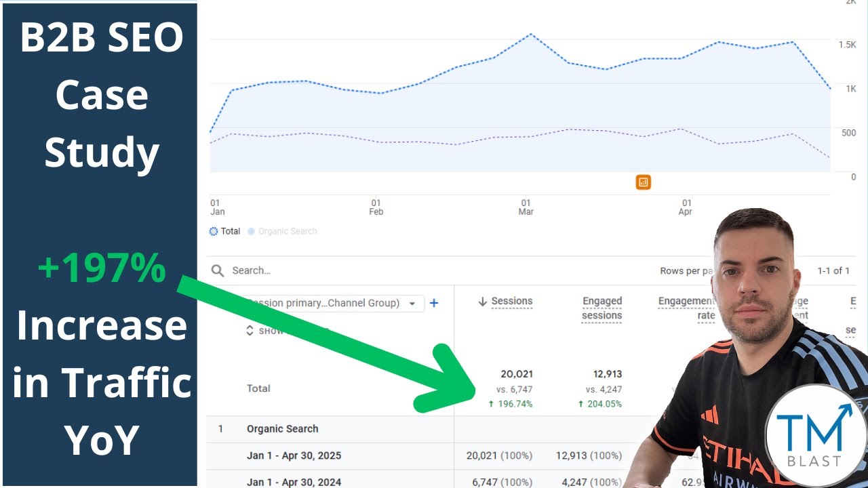The height and width of the screenshot is (488, 868).
Task: Click the Total row label
Action: 258,388
